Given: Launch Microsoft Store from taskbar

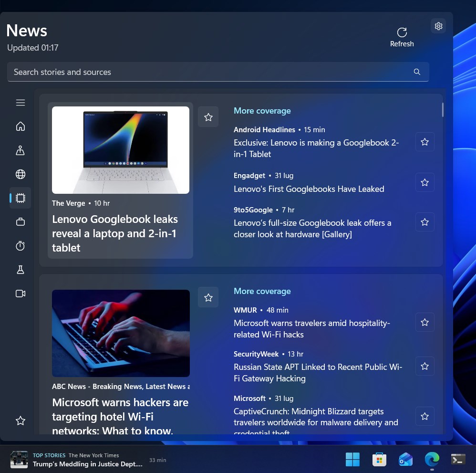Looking at the screenshot, I should (379, 459).
